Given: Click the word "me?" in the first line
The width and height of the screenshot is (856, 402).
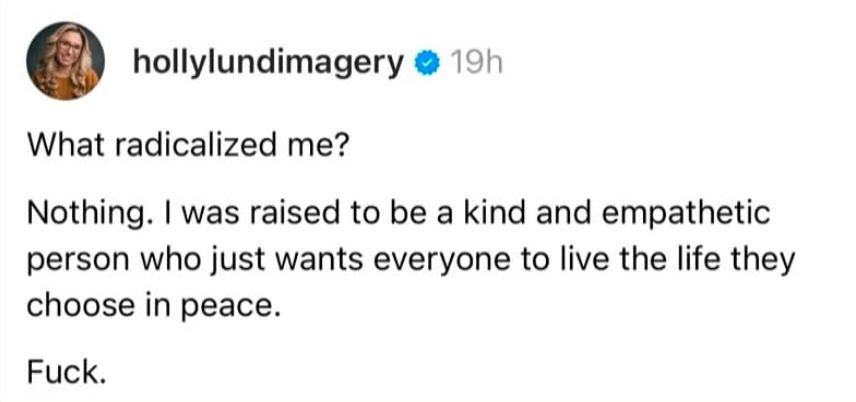Looking at the screenshot, I should click(319, 147).
